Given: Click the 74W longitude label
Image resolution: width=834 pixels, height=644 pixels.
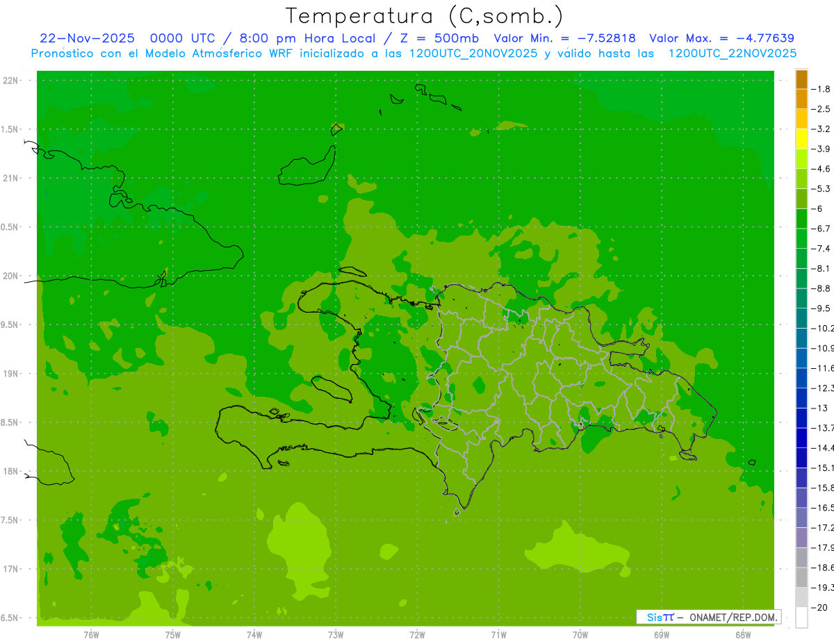Looking at the screenshot, I should tap(254, 634).
